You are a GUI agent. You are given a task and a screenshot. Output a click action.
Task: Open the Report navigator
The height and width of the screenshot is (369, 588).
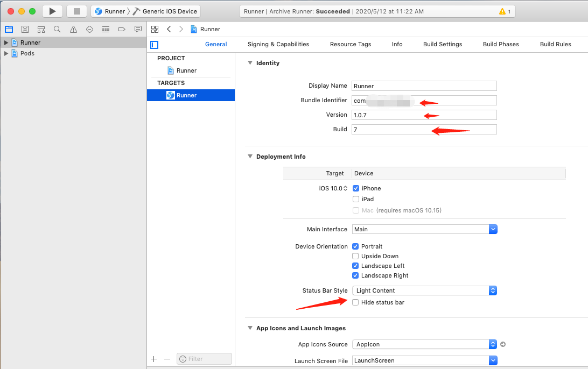coord(138,29)
